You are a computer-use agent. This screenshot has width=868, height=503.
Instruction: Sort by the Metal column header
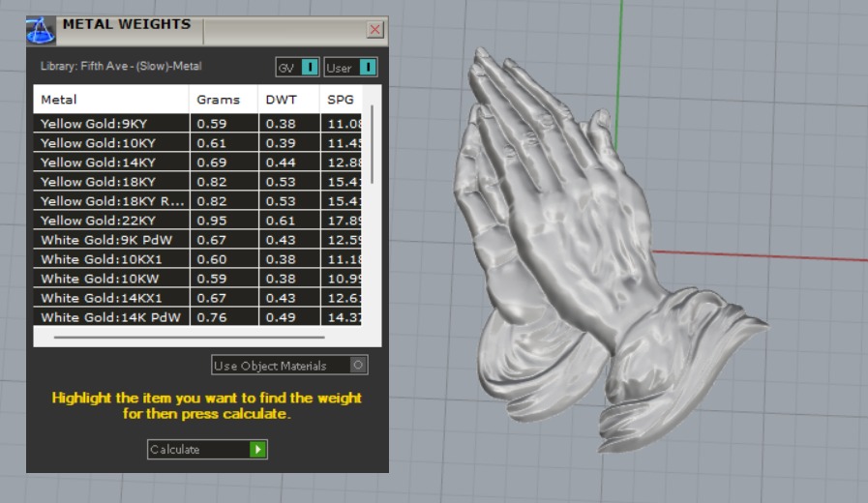point(111,100)
